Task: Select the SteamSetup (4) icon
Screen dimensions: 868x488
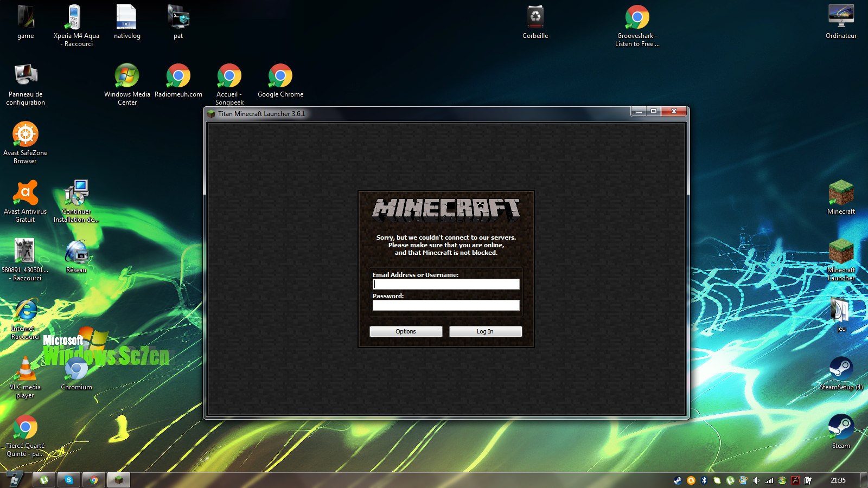Action: (x=841, y=374)
